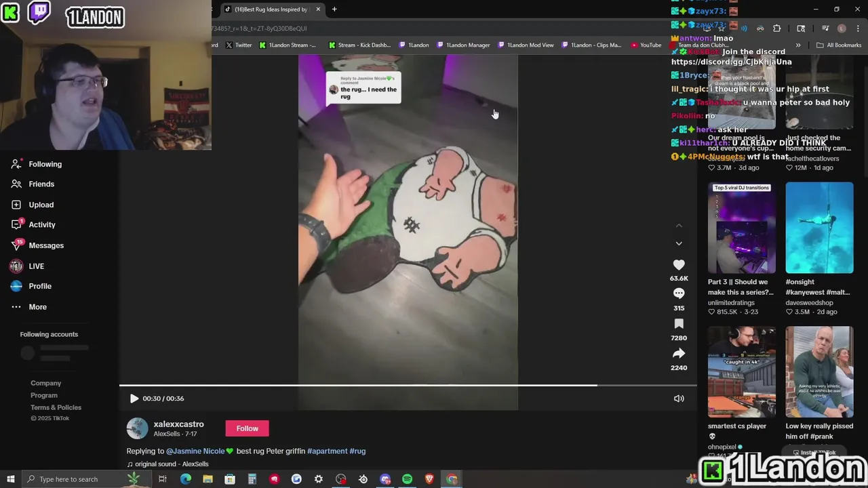The height and width of the screenshot is (488, 868).
Task: Click the Type here to search box
Action: pyautogui.click(x=85, y=479)
